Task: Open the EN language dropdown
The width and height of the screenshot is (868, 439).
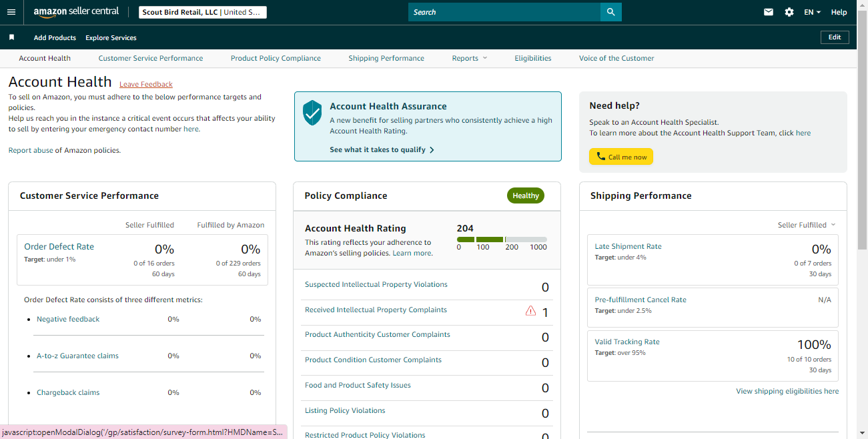Action: click(812, 12)
